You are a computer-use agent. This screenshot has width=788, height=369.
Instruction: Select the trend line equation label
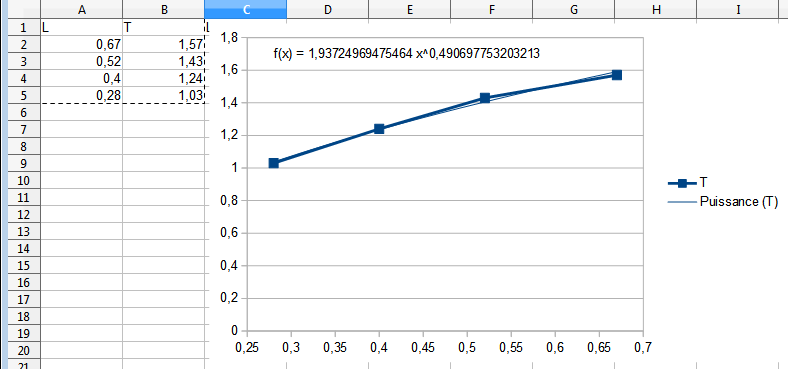tap(406, 54)
